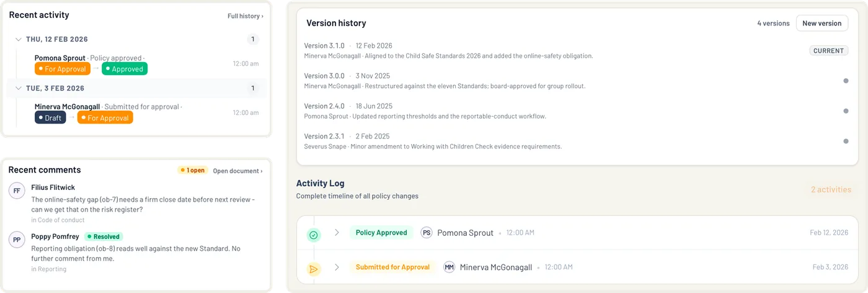Select Minerva McGonagall submitted for approval entry

tap(146, 112)
